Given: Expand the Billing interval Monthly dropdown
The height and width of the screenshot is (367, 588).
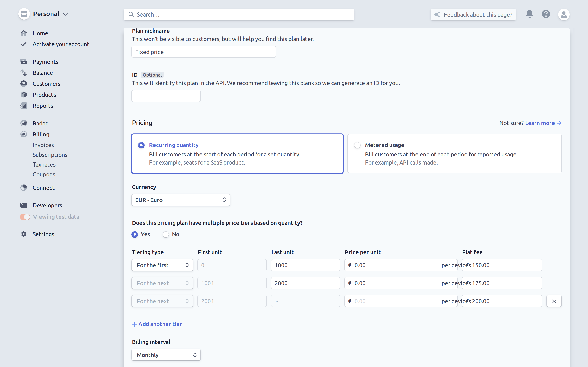Looking at the screenshot, I should point(166,355).
